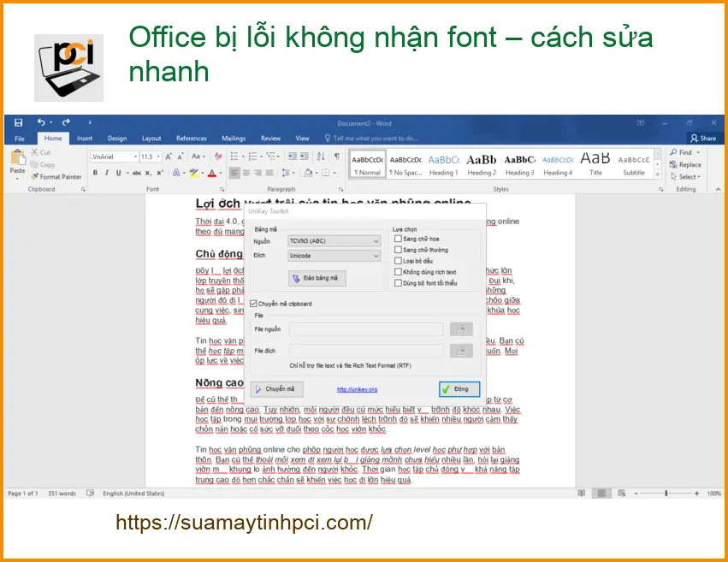Viewport: 728px width, 562px height.
Task: Enable Loại bỏ dấu option
Action: 398,261
